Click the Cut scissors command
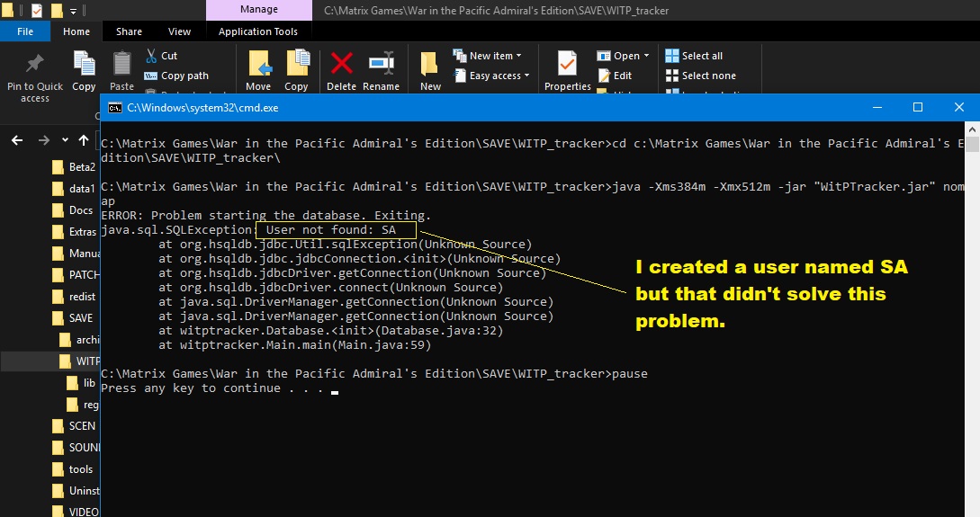 click(162, 56)
